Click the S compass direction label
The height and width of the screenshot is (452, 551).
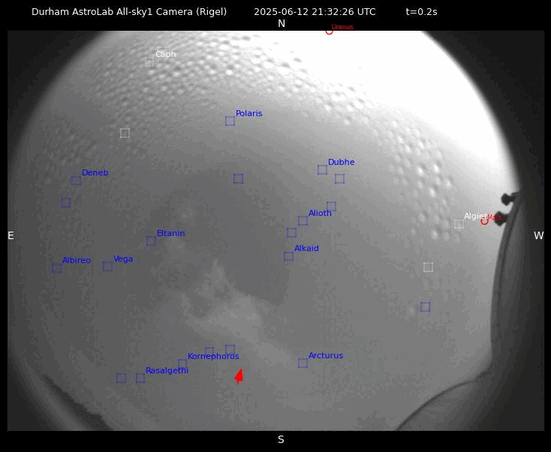[281, 439]
